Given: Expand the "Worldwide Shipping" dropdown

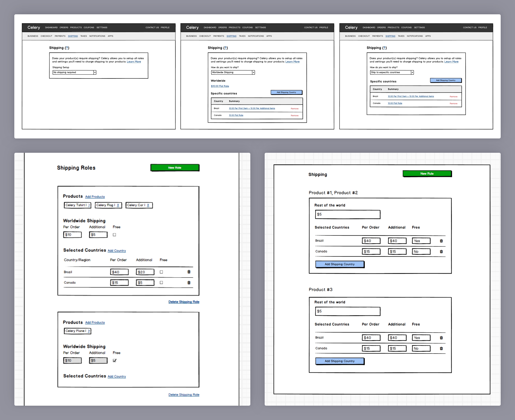Looking at the screenshot, I should (x=253, y=72).
